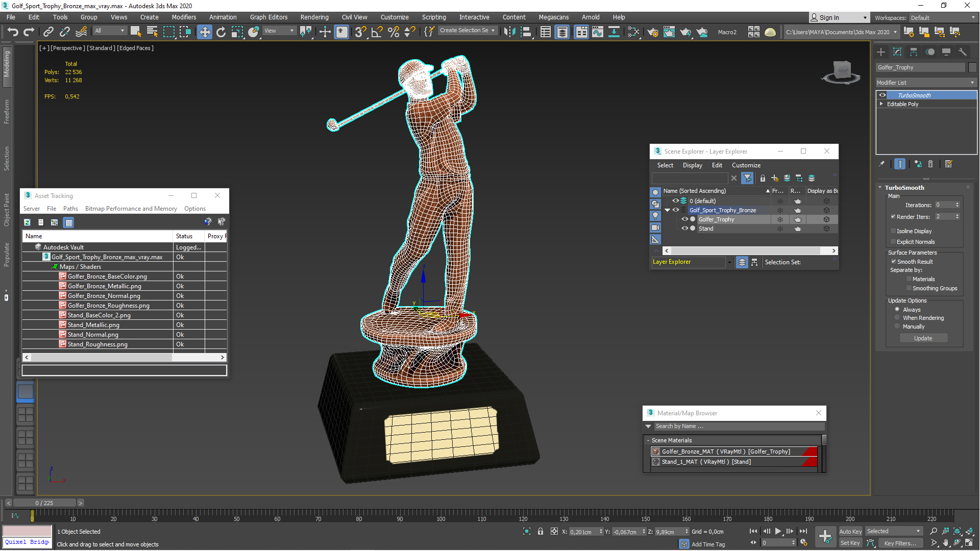Click the Snaps Toggle icon in toolbar
The width and height of the screenshot is (980, 551).
click(x=359, y=32)
